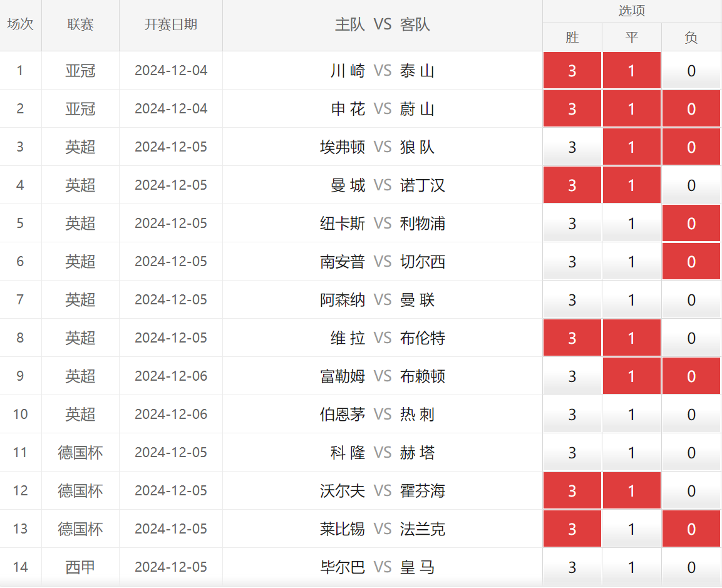Toggle loss option 0 for 富勒姆 VS 布赖顿

pyautogui.click(x=691, y=376)
